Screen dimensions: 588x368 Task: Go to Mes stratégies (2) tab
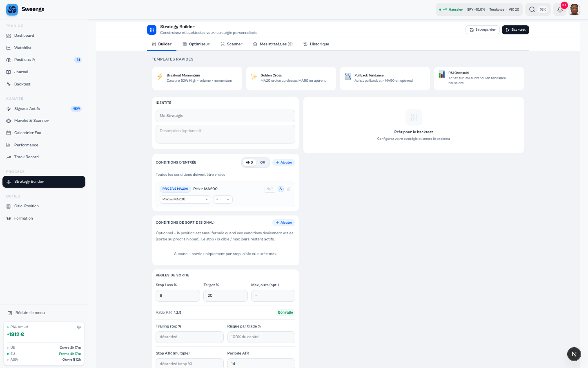coord(273,44)
